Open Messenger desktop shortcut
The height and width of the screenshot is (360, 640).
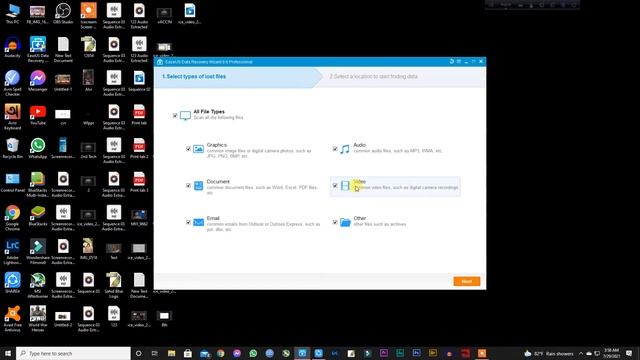tap(38, 81)
